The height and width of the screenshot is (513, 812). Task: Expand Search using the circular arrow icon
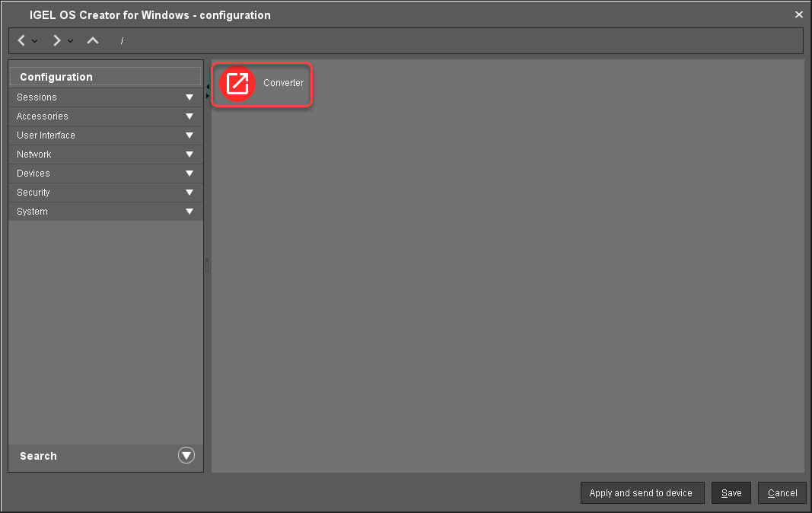click(186, 455)
